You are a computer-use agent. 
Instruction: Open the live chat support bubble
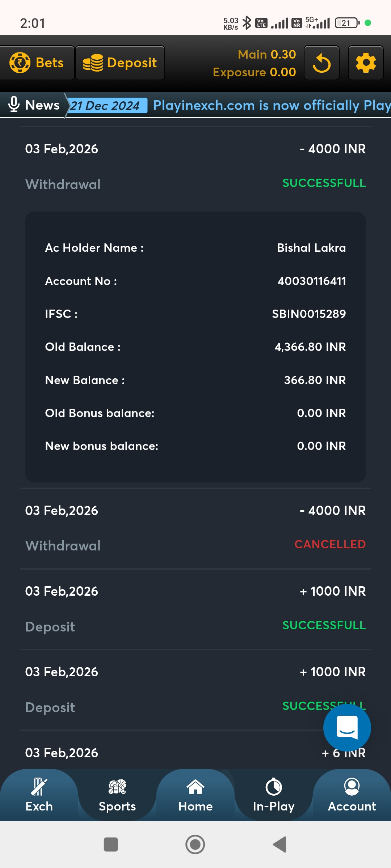pos(347,728)
